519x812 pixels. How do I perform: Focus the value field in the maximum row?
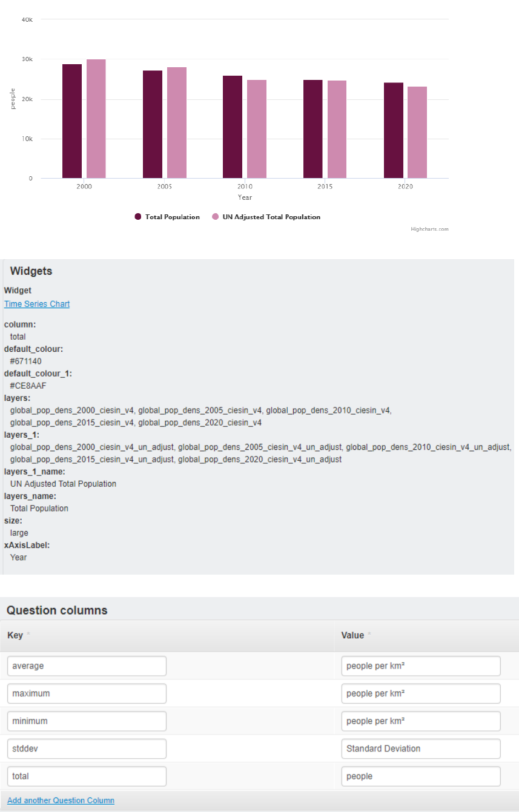click(x=421, y=693)
